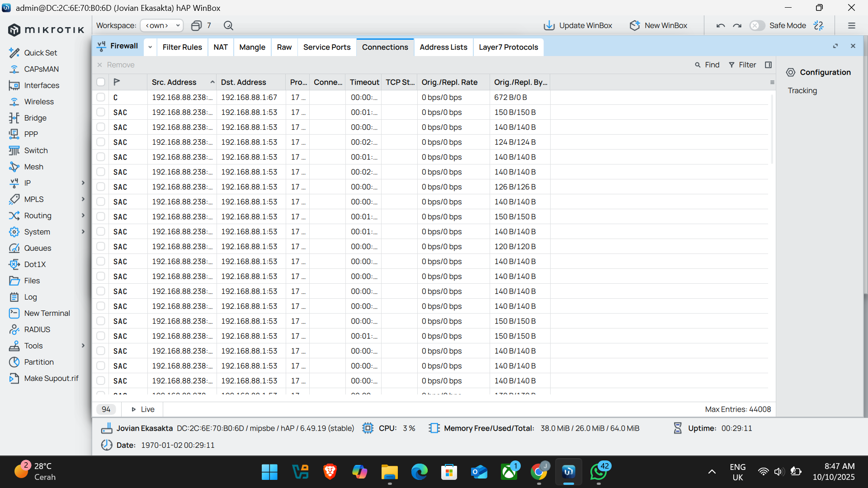This screenshot has height=488, width=868.
Task: Switch to the Address Lists tab
Action: [443, 47]
